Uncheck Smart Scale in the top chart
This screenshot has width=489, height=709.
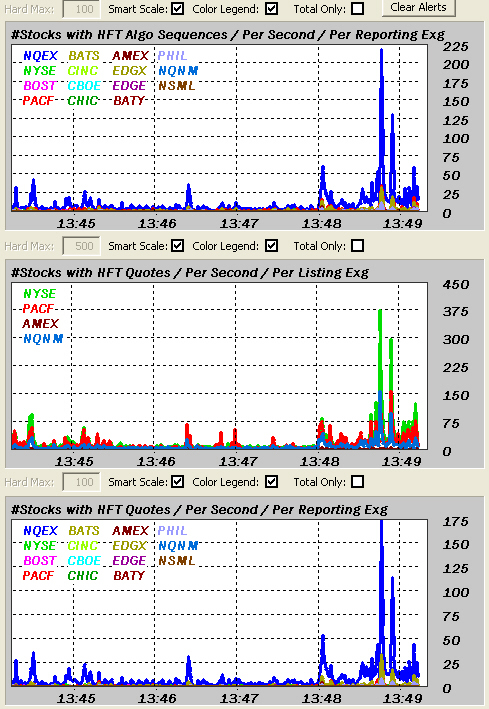(178, 9)
